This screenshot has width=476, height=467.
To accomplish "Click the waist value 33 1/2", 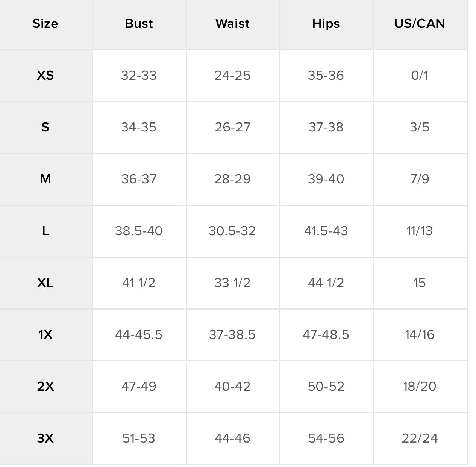I will click(232, 283).
